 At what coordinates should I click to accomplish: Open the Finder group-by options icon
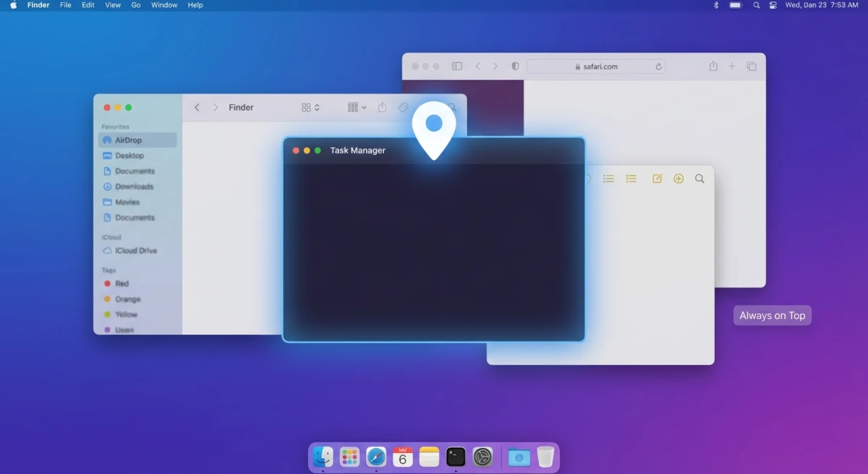[353, 107]
